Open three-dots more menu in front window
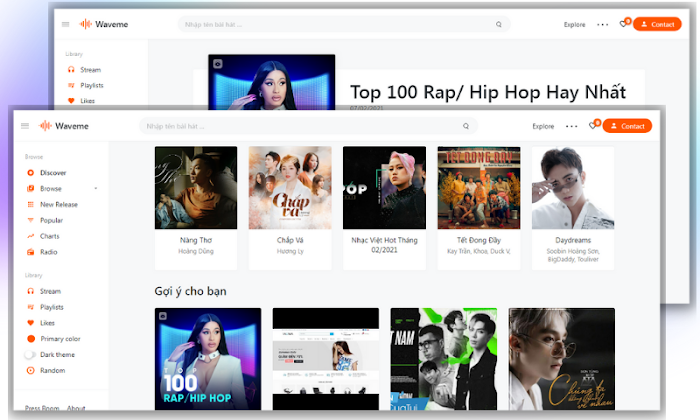 pos(571,126)
